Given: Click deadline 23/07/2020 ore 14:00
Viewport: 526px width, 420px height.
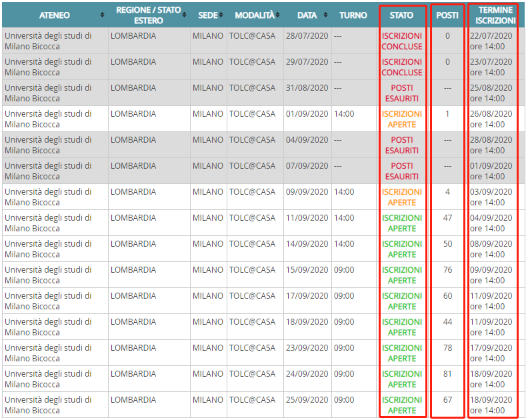Looking at the screenshot, I should (491, 67).
